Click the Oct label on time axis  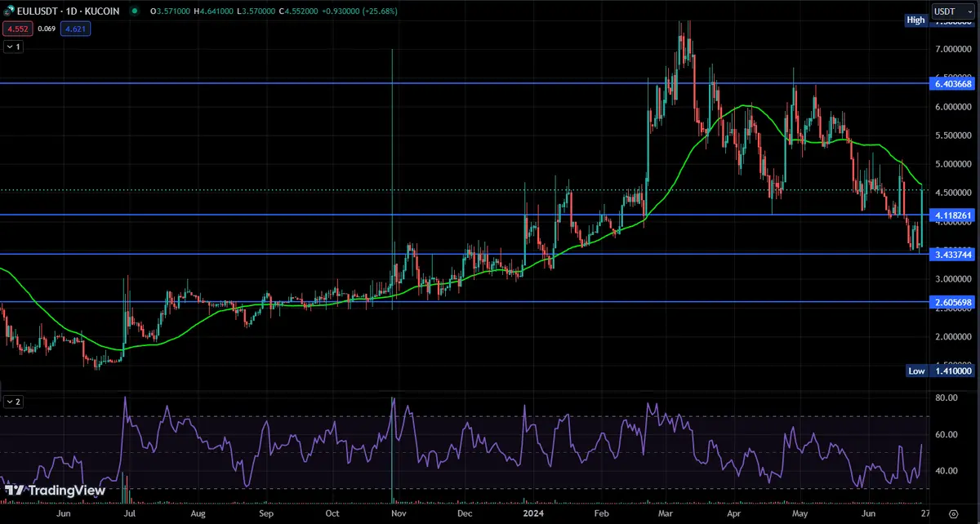332,515
